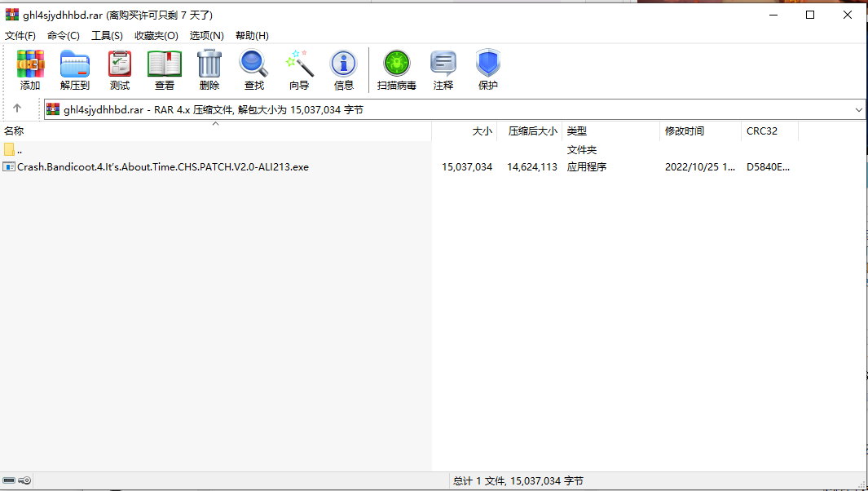
Task: Open the 选项(N) menu
Action: 207,35
